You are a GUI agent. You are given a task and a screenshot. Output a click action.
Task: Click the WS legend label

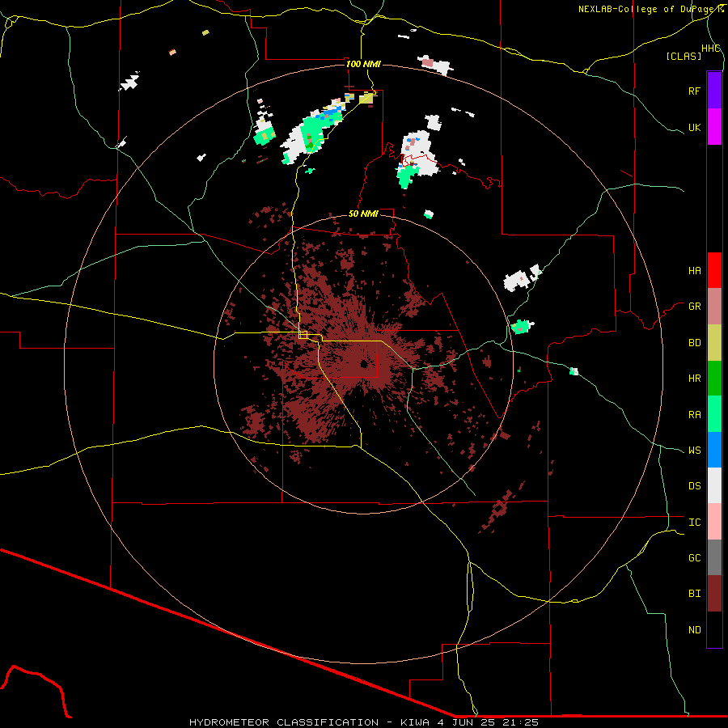(694, 451)
